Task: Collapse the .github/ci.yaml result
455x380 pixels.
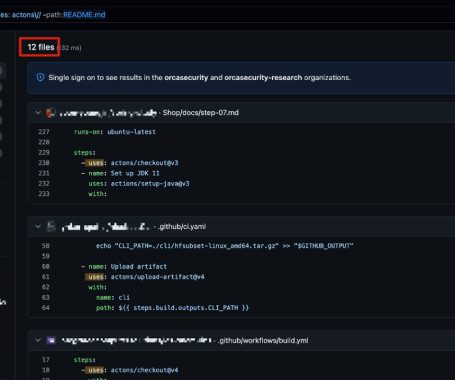Action: (38, 227)
